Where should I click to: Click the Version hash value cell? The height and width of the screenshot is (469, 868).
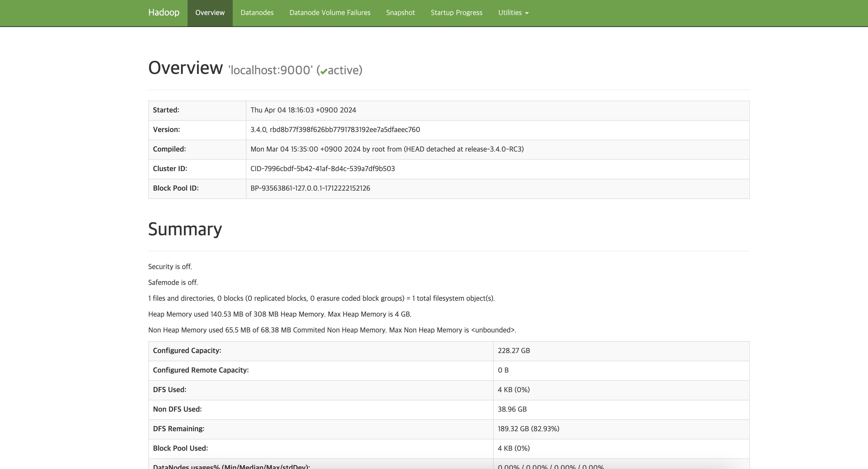click(335, 130)
